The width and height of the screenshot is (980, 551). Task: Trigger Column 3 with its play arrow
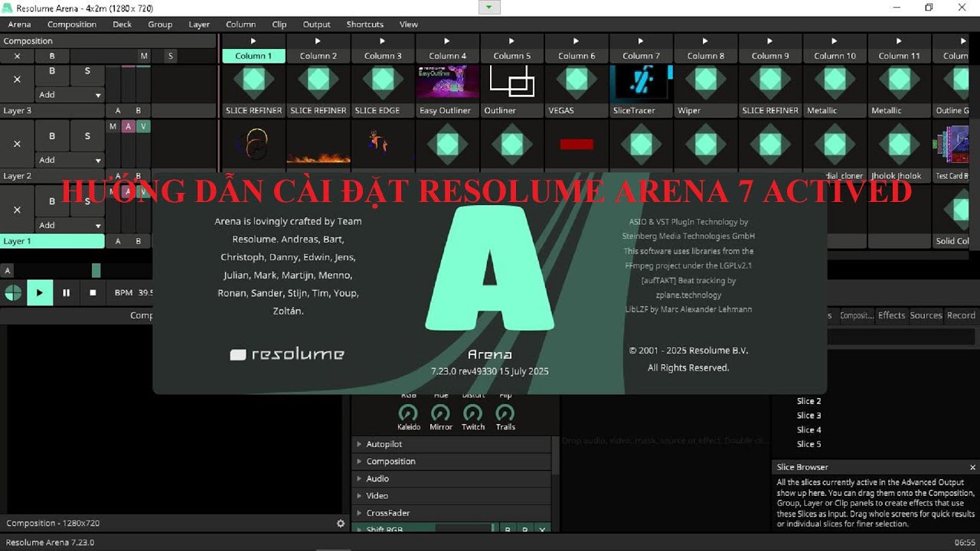383,41
